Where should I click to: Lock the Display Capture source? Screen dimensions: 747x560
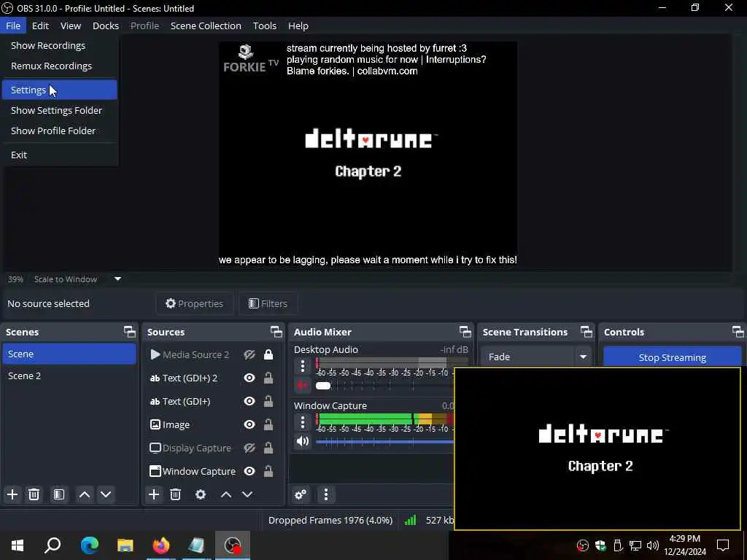268,448
